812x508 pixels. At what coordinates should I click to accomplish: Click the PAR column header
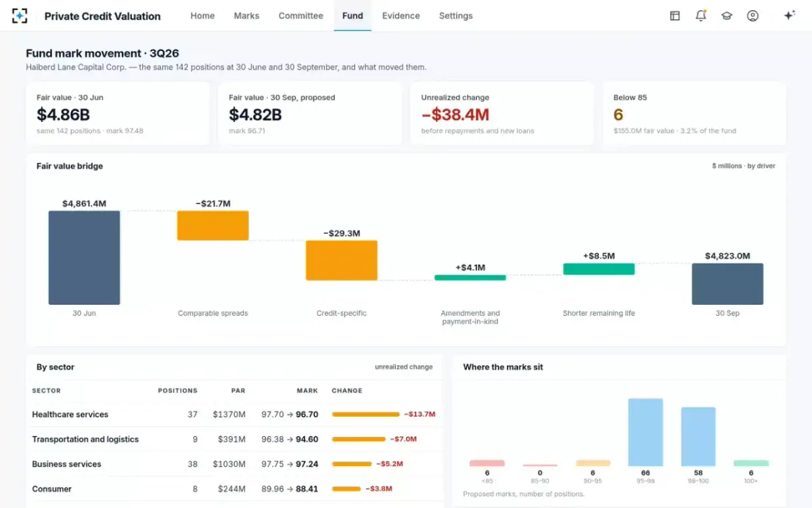tap(238, 391)
